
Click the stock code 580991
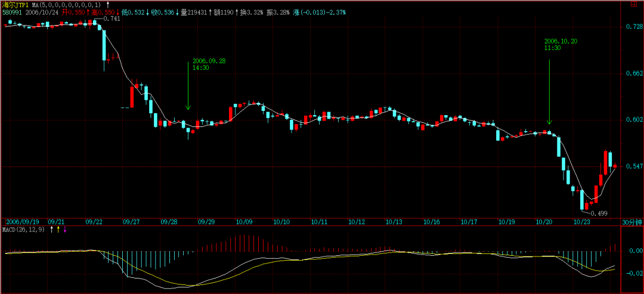[12, 13]
